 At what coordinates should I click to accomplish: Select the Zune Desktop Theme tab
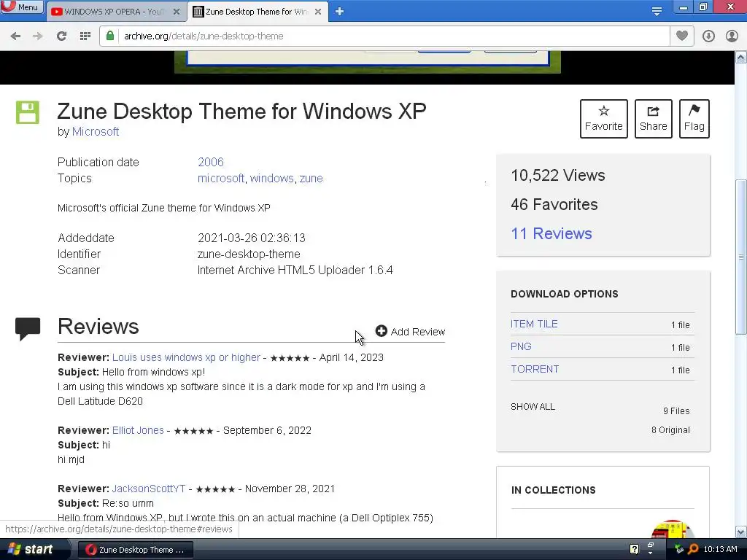252,12
